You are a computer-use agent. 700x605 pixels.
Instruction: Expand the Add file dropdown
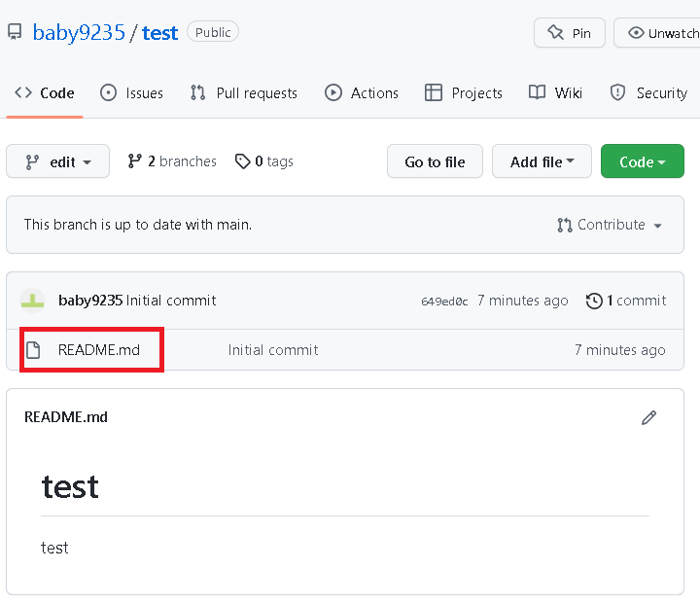click(542, 161)
